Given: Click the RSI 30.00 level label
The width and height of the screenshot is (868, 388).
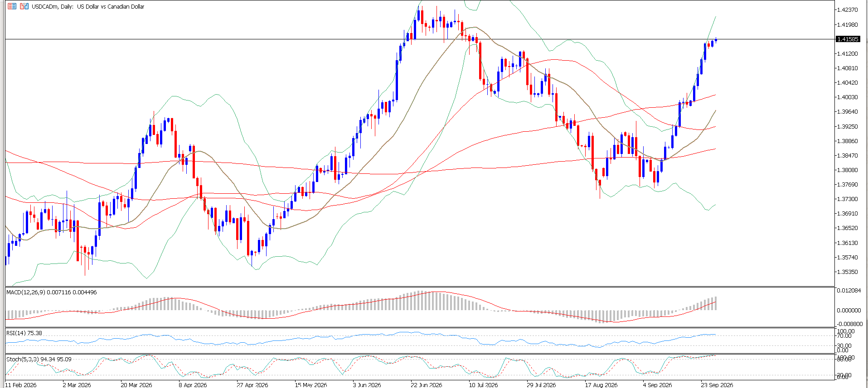Looking at the screenshot, I should pos(844,346).
